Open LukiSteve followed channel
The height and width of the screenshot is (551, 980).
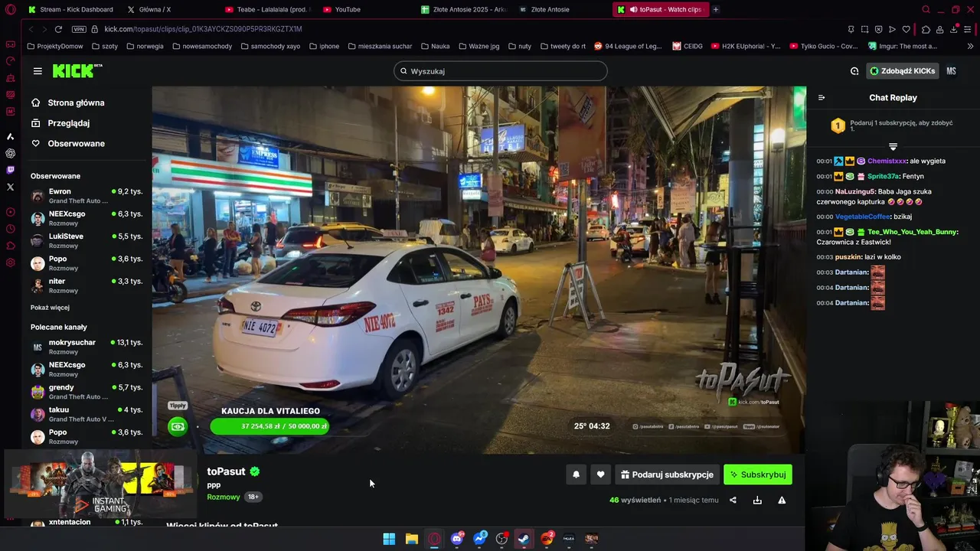pyautogui.click(x=87, y=240)
